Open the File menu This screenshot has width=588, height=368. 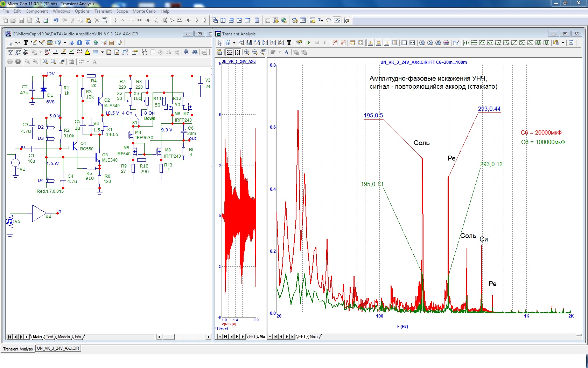click(6, 11)
